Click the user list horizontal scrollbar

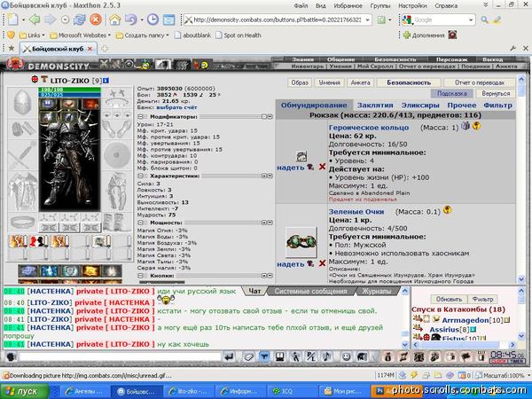(x=464, y=345)
